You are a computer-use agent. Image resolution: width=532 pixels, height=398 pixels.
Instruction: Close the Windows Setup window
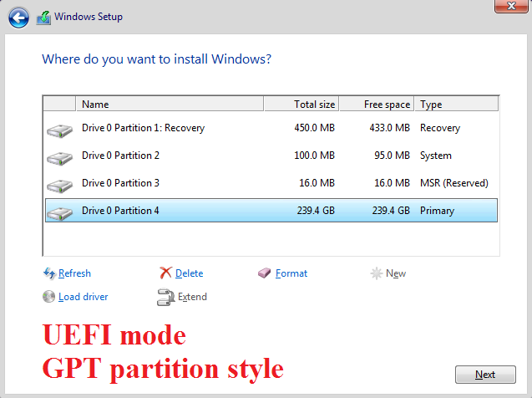(510, 6)
